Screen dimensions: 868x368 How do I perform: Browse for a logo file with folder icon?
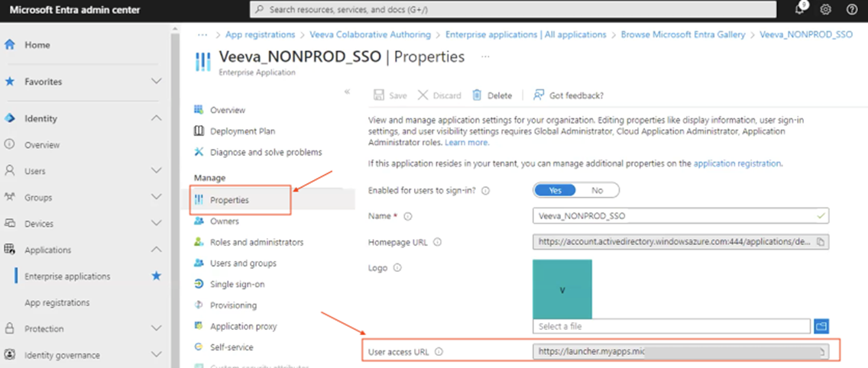pyautogui.click(x=821, y=326)
